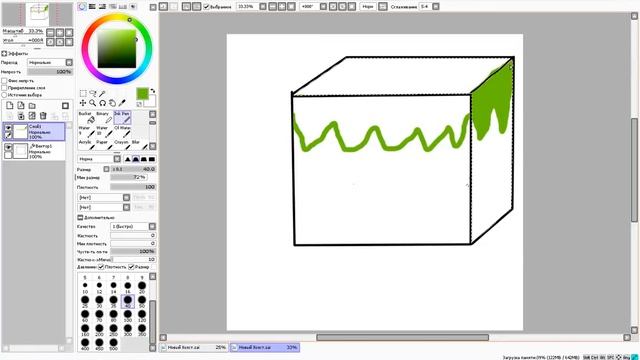This screenshot has width=640, height=360.
Task: Toggle pressure Плотность checkbox
Action: [101, 267]
